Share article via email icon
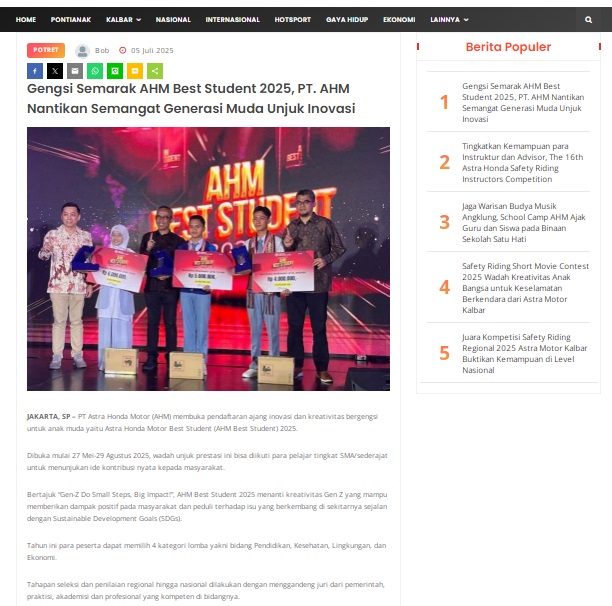Viewport: 612px width, 606px height. pos(75,71)
